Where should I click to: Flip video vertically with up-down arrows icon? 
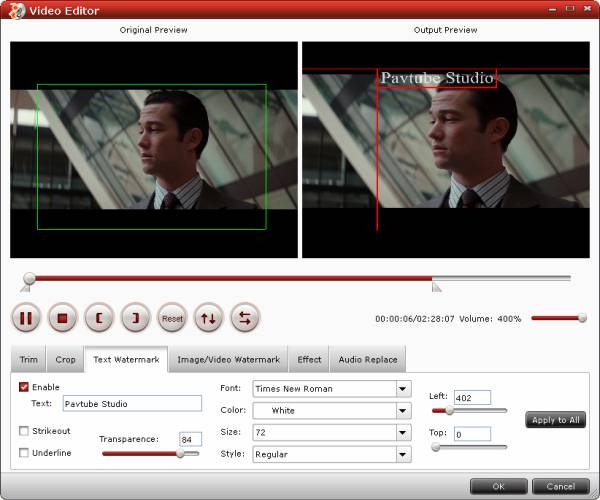[209, 318]
